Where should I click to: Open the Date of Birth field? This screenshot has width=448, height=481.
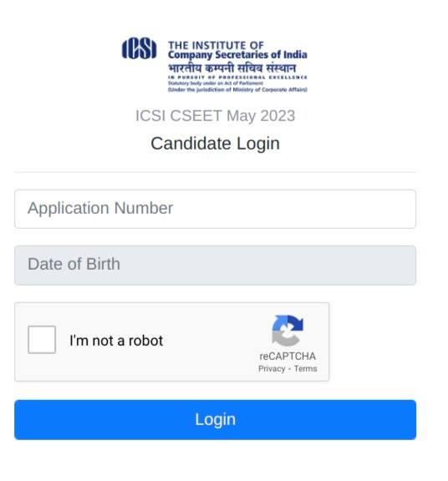pos(216,266)
